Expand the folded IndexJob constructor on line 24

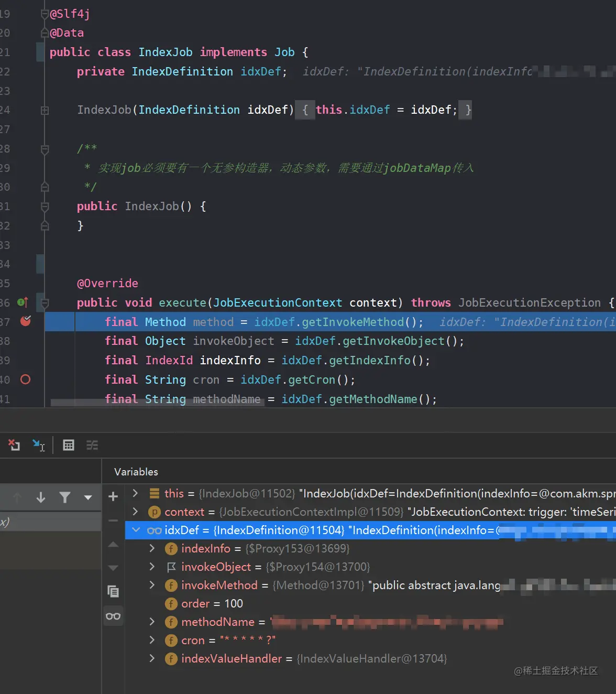tap(45, 110)
